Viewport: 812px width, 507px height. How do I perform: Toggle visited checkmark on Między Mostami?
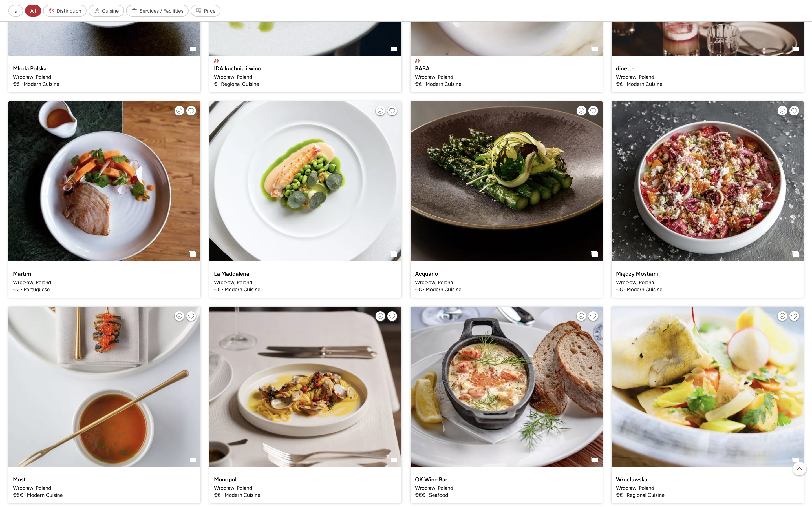[782, 111]
